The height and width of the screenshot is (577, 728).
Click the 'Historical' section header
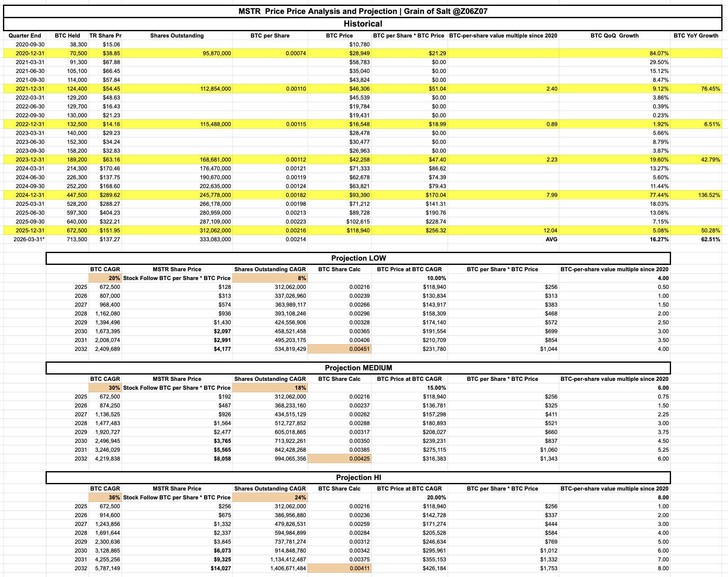pos(363,24)
